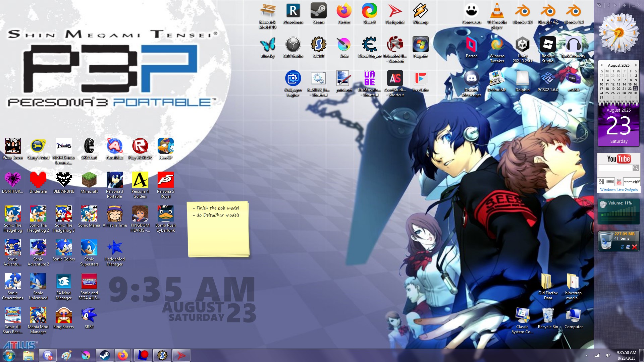This screenshot has height=362, width=644.
Task: Open the DELTARUNE heart icon
Action: pos(64,183)
